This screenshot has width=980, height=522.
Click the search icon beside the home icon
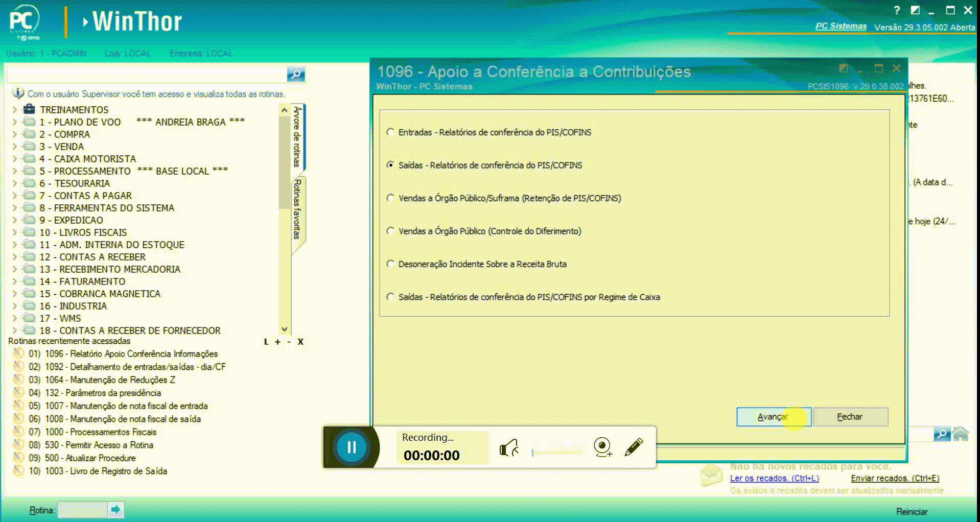click(x=942, y=434)
